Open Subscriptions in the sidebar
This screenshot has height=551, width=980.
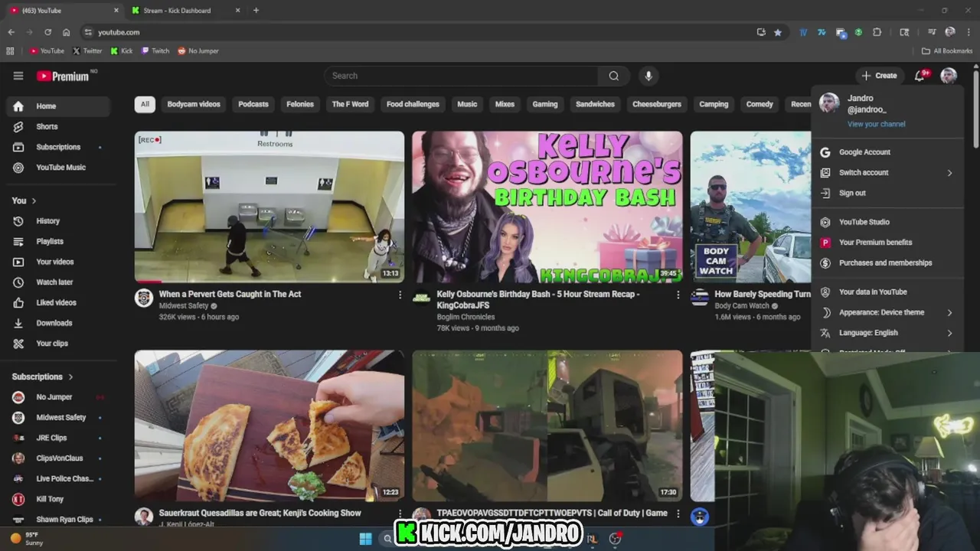[x=58, y=147]
